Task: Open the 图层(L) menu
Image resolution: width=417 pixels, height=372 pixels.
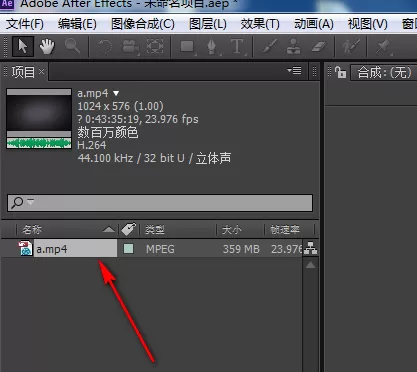Action: point(208,24)
